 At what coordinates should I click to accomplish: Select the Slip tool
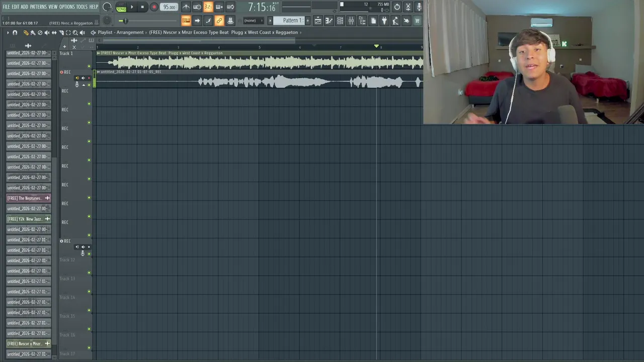tap(54, 33)
